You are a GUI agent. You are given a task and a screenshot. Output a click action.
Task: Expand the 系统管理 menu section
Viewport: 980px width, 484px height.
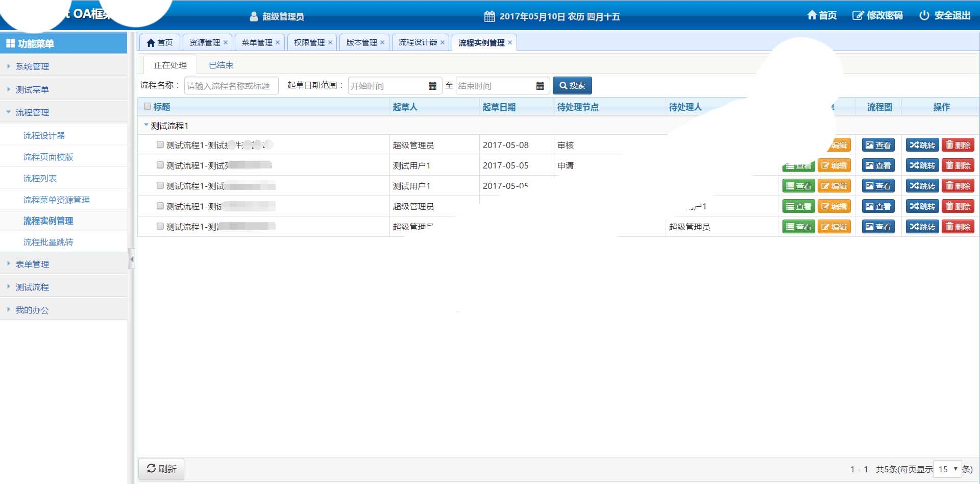(32, 66)
